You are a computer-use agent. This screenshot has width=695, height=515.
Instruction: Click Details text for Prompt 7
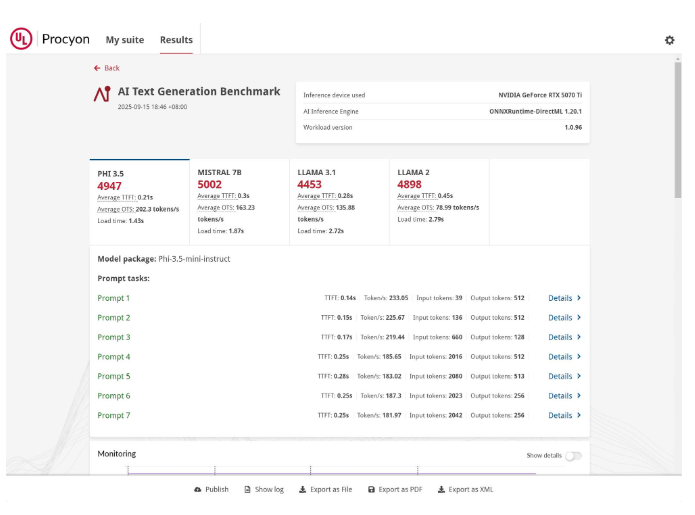coord(560,415)
